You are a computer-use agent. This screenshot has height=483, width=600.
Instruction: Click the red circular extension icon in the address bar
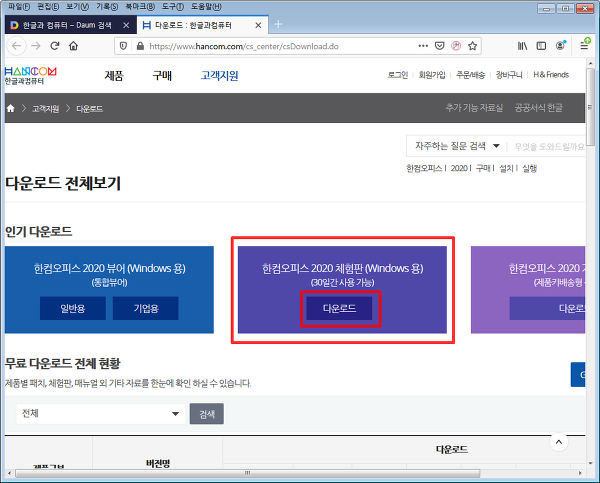pos(456,46)
